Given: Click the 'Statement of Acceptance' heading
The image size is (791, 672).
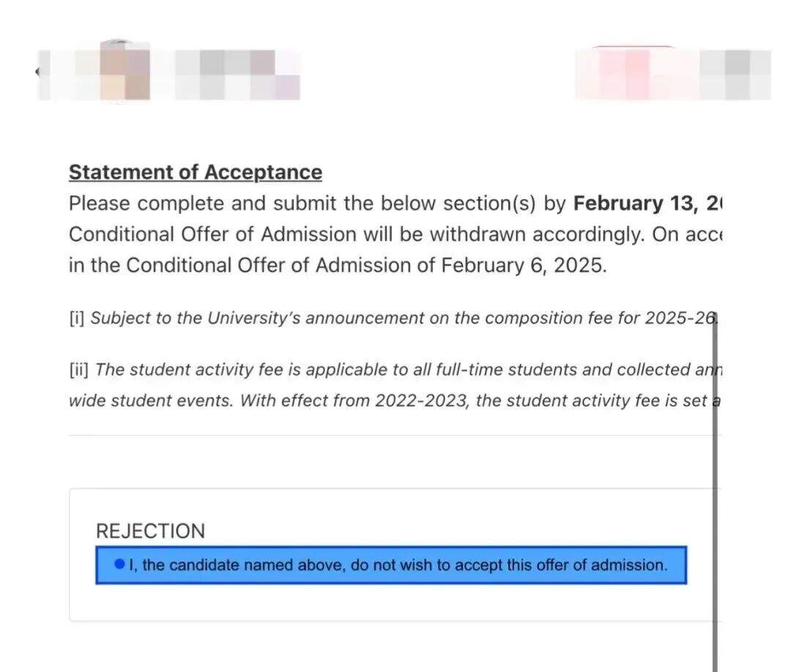Looking at the screenshot, I should point(195,173).
